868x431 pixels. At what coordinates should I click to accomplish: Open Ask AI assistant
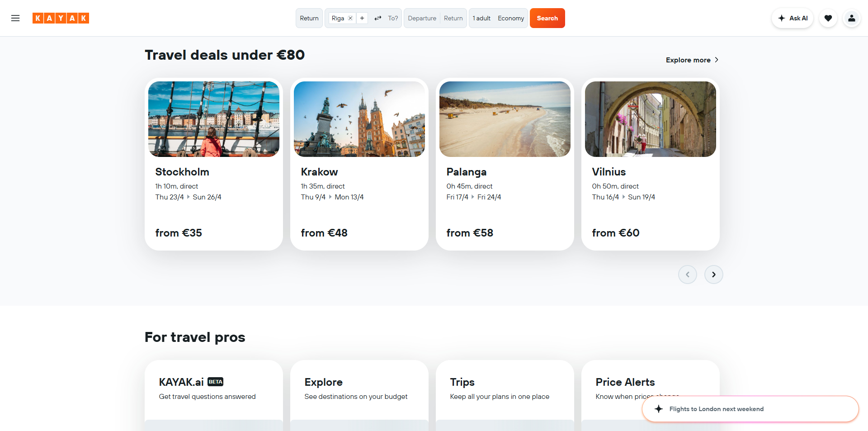793,18
